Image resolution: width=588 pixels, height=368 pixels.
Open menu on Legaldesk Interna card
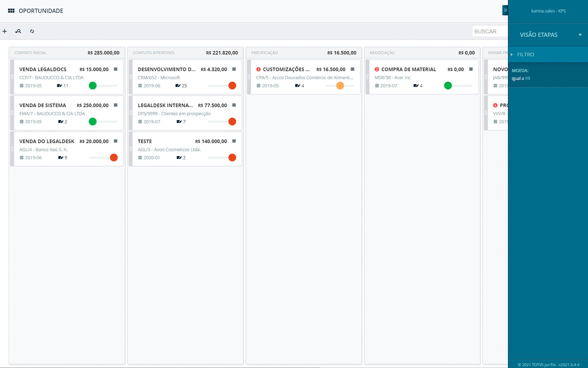[x=234, y=105]
